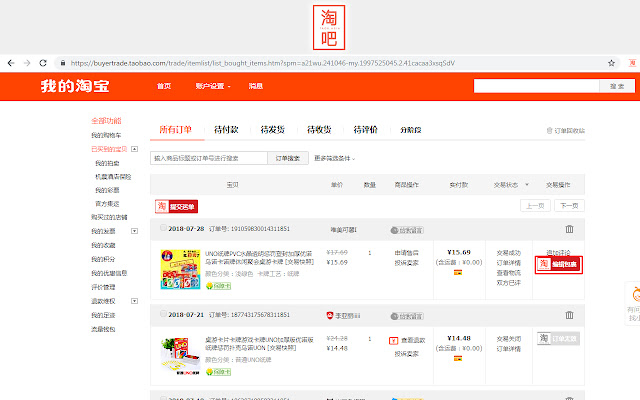
Task: Click the green guarantee badge under the second UNO item
Action: pyautogui.click(x=218, y=372)
